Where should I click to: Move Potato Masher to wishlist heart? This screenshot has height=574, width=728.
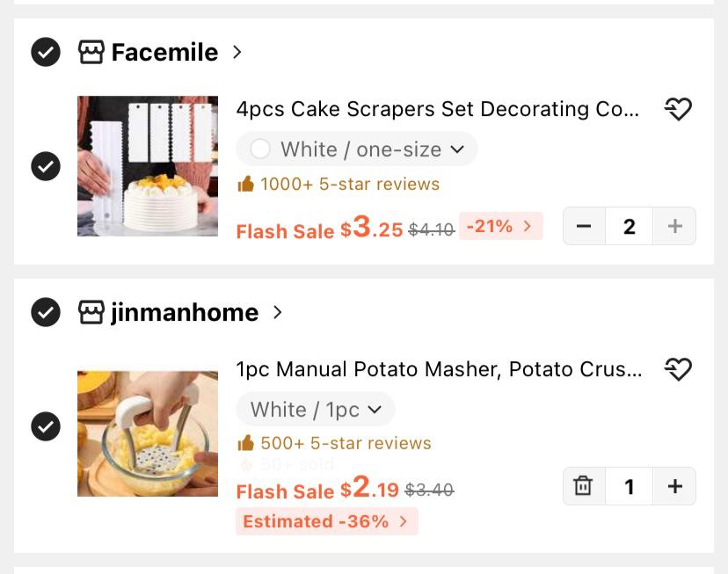point(678,369)
